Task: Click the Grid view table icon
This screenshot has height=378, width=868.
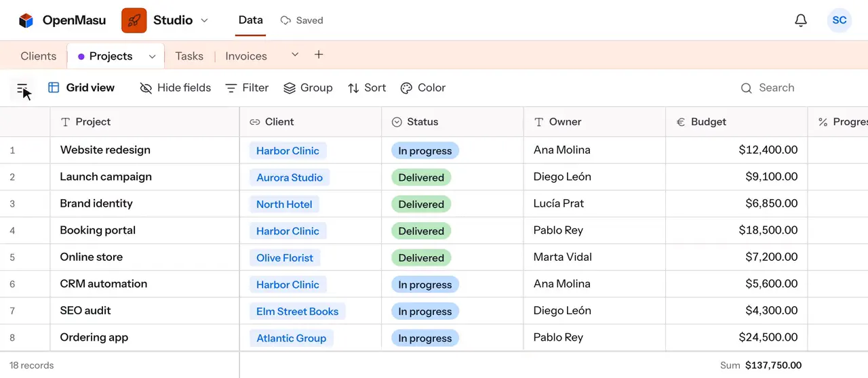Action: pos(54,87)
